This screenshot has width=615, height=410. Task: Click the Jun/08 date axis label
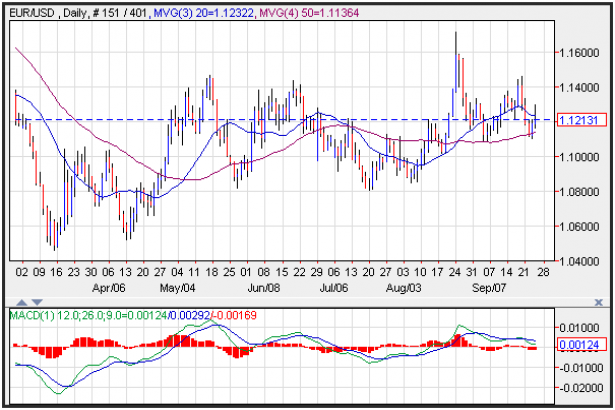point(262,286)
